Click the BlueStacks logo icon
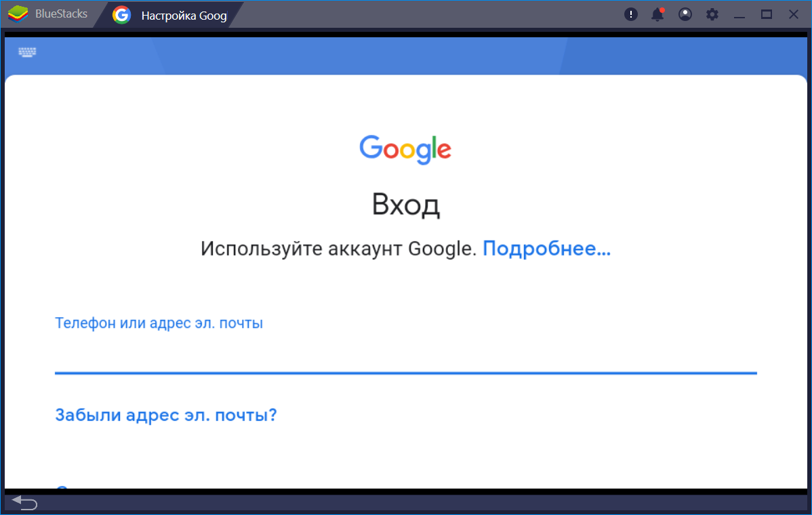This screenshot has height=515, width=812. coord(17,14)
